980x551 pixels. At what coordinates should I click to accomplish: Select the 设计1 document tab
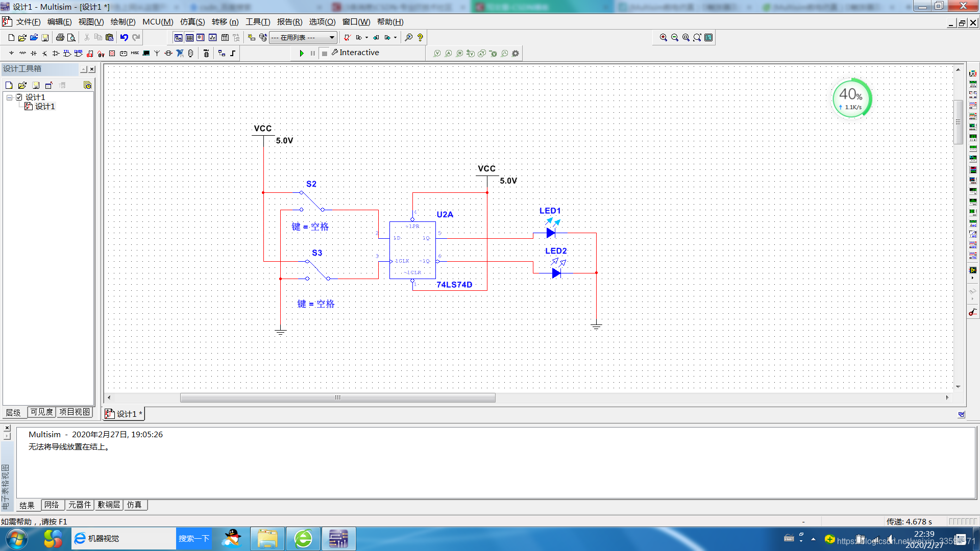(125, 414)
